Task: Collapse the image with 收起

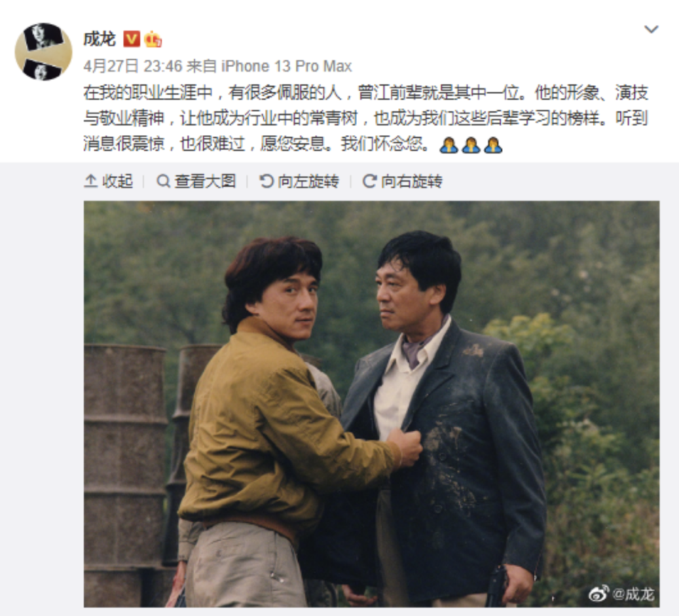Action: pyautogui.click(x=108, y=181)
